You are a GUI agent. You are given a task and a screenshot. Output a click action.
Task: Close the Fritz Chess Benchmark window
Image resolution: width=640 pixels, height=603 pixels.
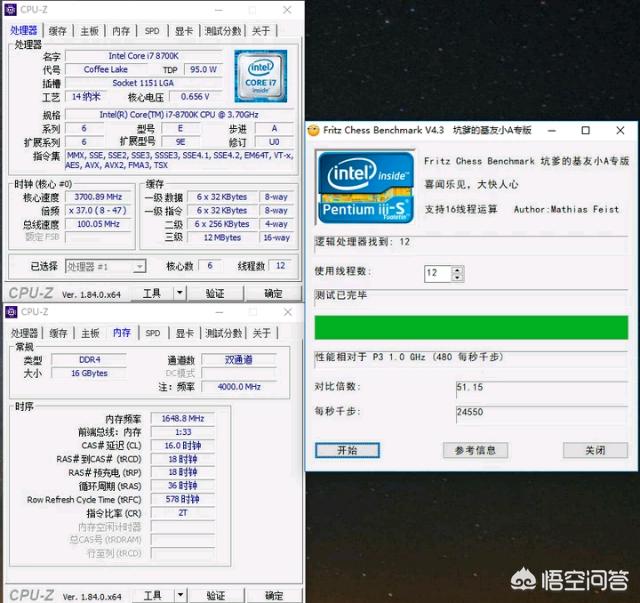[x=620, y=130]
